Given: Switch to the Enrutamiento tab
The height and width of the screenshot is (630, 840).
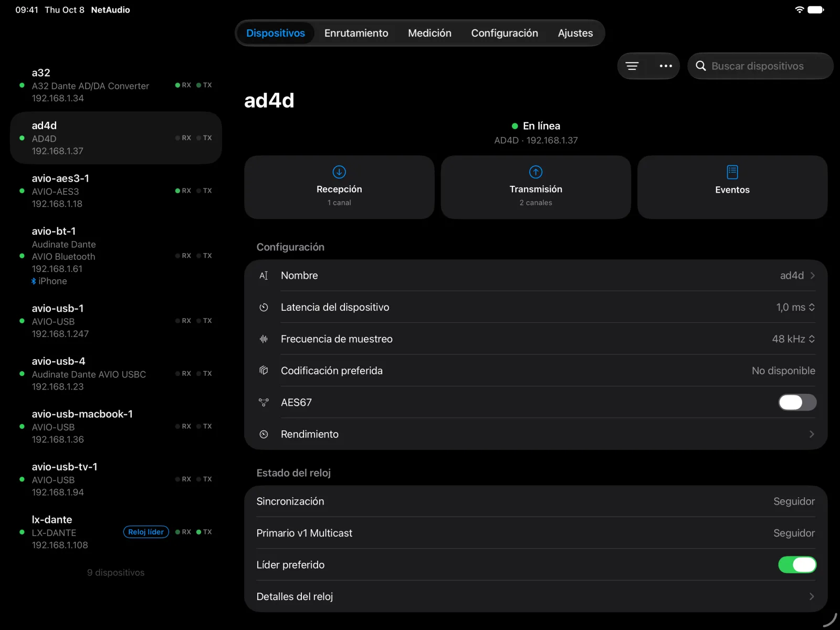Looking at the screenshot, I should coord(356,33).
